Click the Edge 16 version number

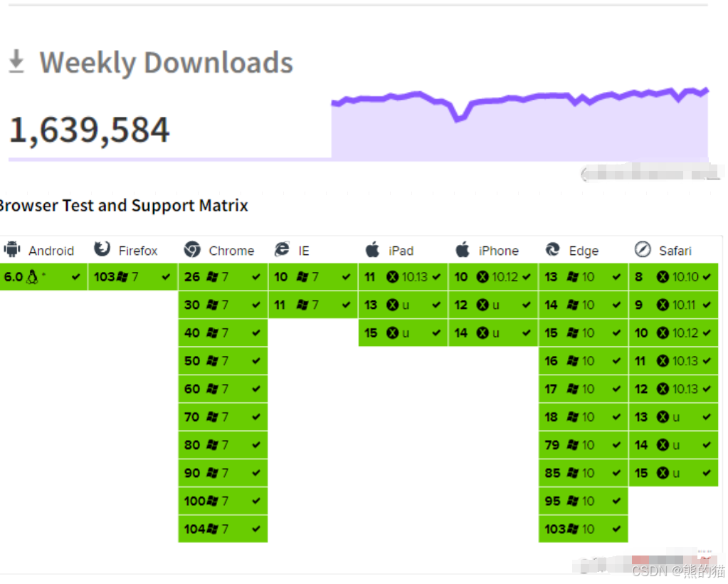(551, 361)
